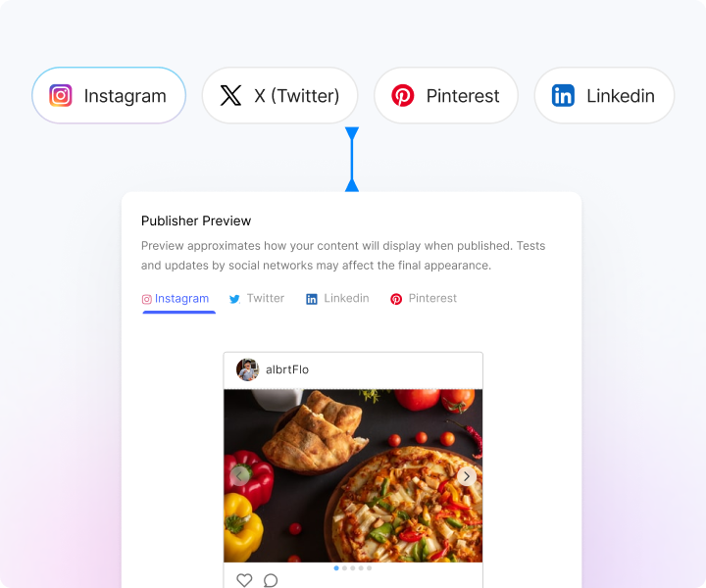Switch to the Twitter preview tab
The width and height of the screenshot is (706, 588).
tap(257, 298)
